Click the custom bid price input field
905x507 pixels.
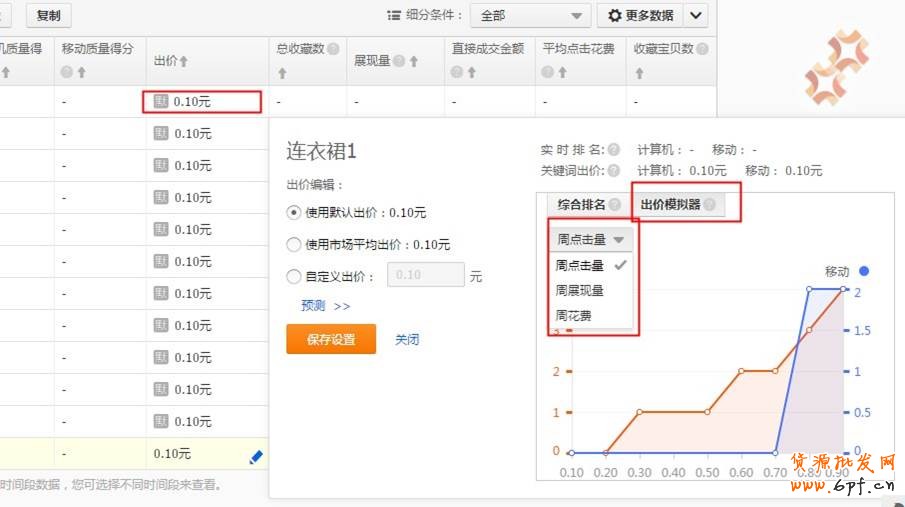tap(425, 276)
